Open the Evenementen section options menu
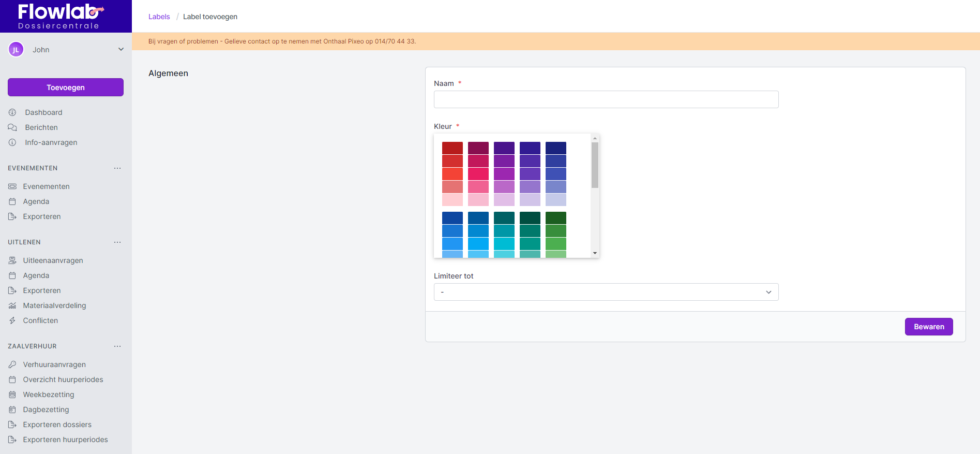 click(x=117, y=168)
